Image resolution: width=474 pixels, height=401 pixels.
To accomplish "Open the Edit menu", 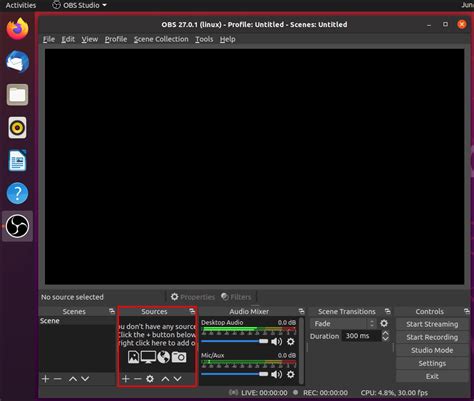I will (x=68, y=39).
